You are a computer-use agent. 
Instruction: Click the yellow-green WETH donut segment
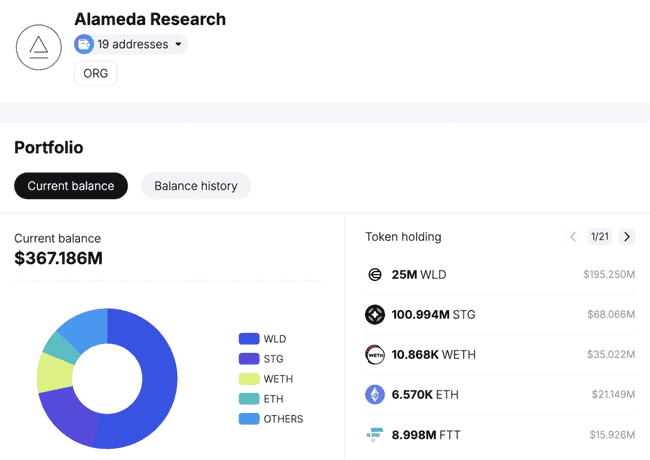54,373
